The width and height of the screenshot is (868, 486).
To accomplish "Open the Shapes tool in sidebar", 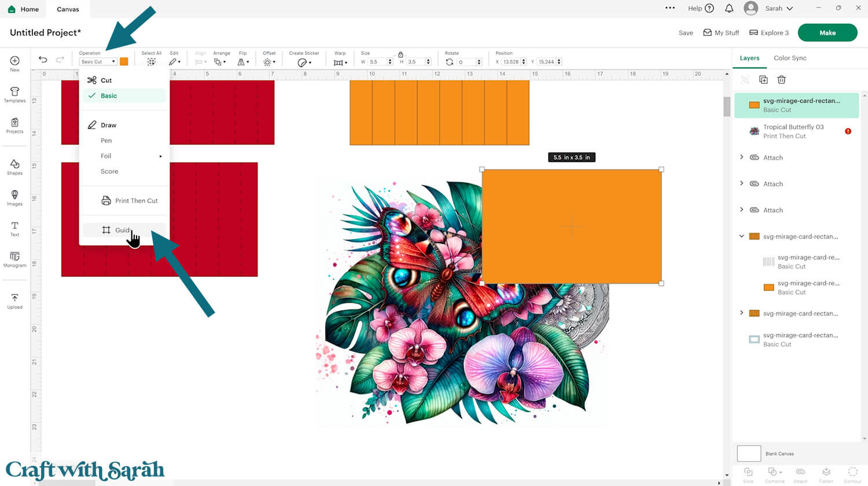I will pyautogui.click(x=14, y=167).
